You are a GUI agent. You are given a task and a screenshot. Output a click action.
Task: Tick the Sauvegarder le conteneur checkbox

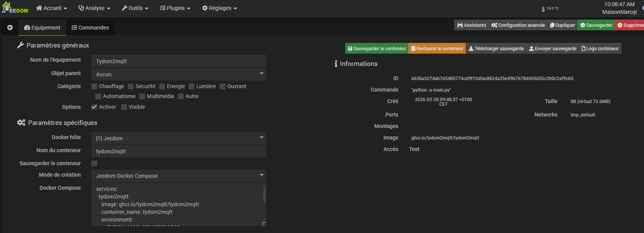coord(95,164)
